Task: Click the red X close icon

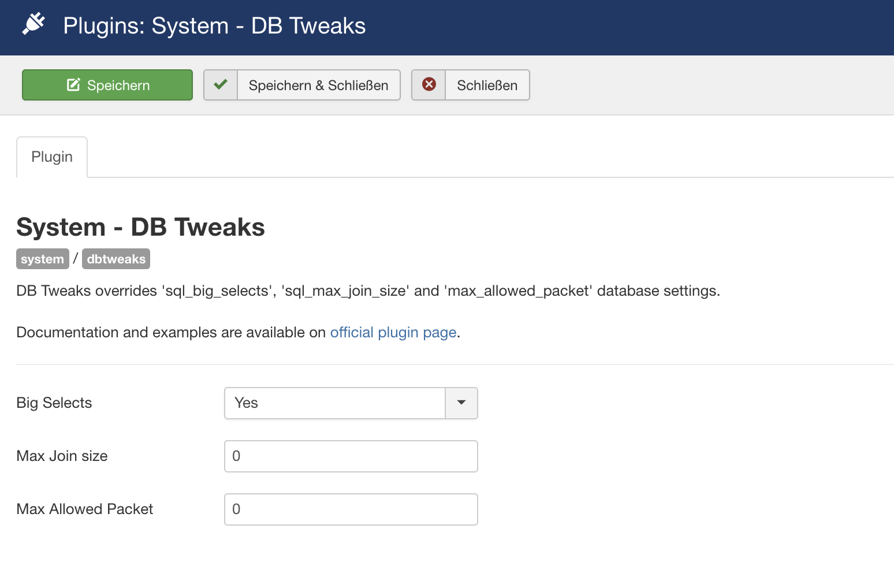Action: [x=429, y=85]
